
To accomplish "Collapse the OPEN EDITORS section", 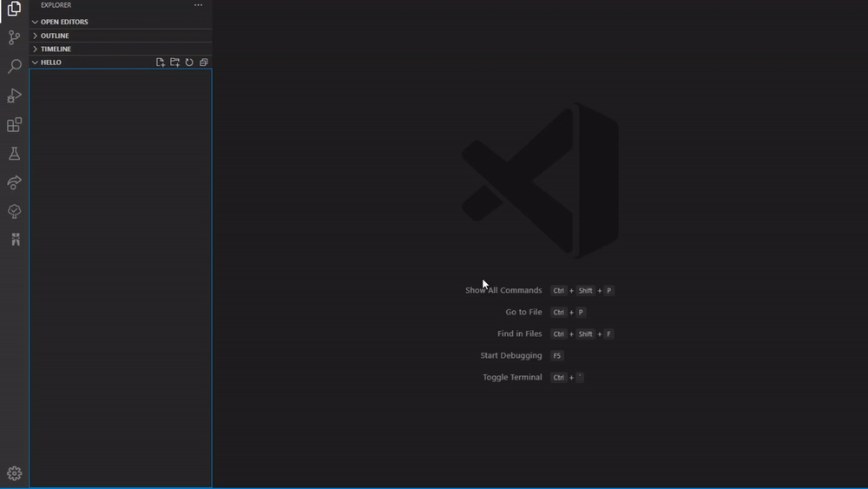I will (x=120, y=22).
